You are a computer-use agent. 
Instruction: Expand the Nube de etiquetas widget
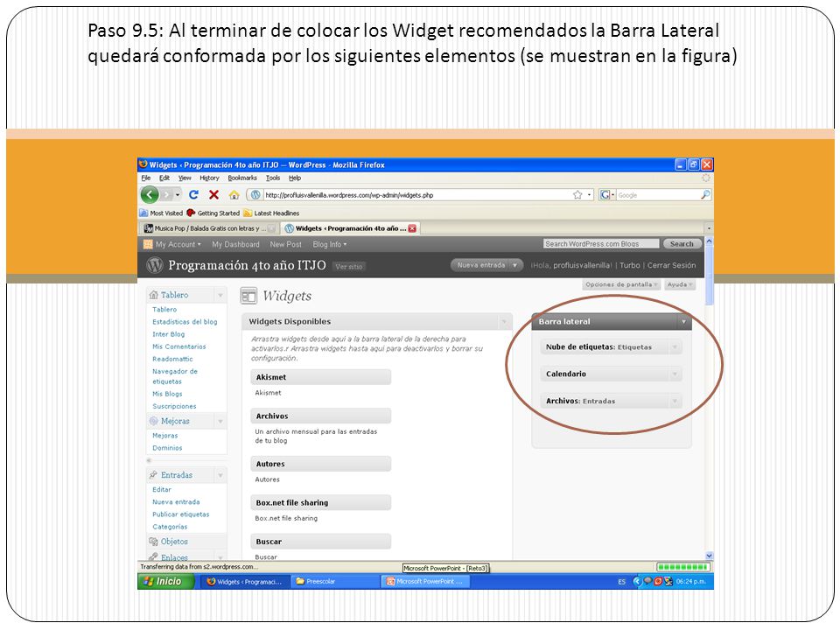pos(675,347)
